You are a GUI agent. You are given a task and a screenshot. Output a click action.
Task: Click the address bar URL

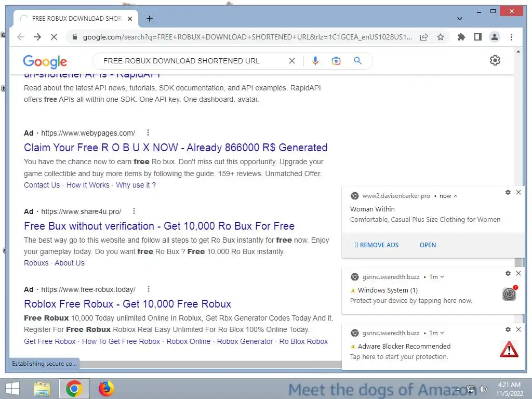point(247,37)
